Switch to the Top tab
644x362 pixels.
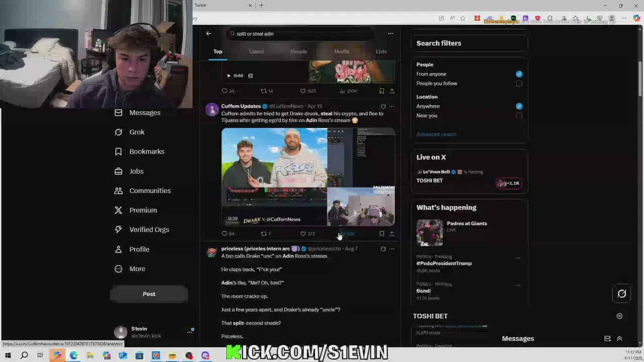coord(218,51)
